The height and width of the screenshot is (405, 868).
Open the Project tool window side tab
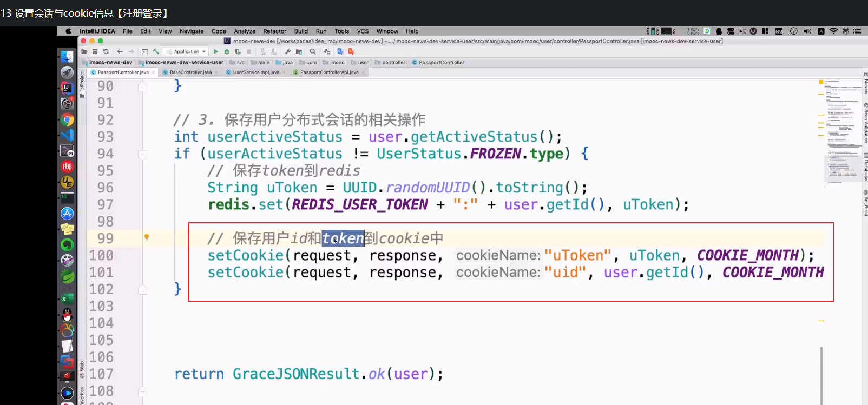(82, 84)
